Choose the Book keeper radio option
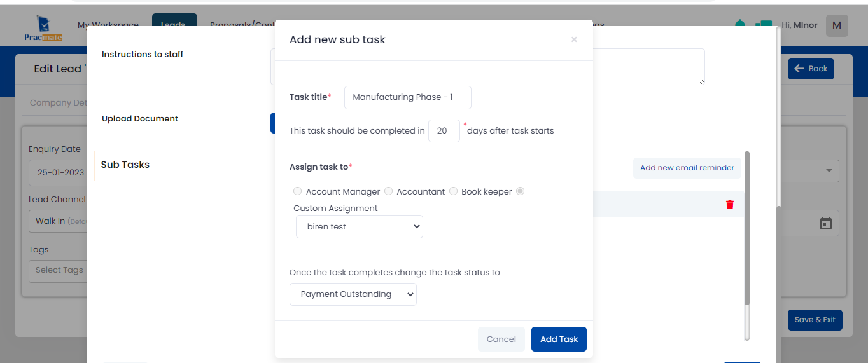The width and height of the screenshot is (868, 363). [453, 191]
